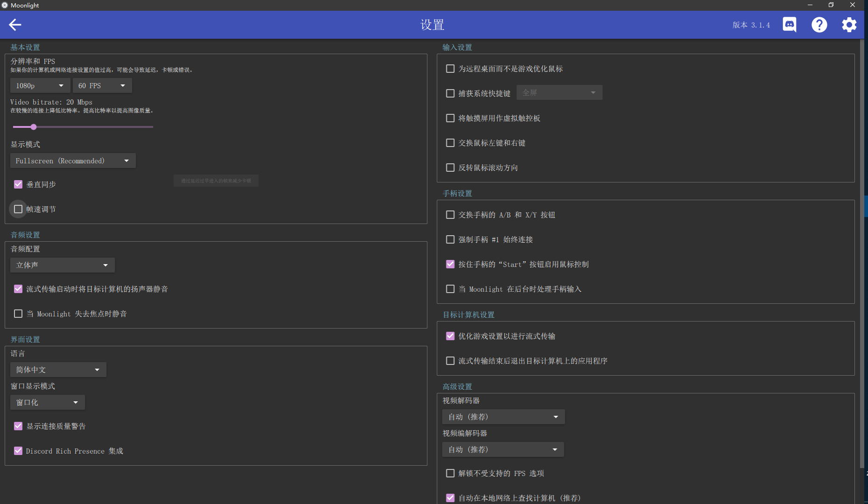Open the 1080p resolution dropdown
Screen dimensions: 868x504
click(40, 85)
